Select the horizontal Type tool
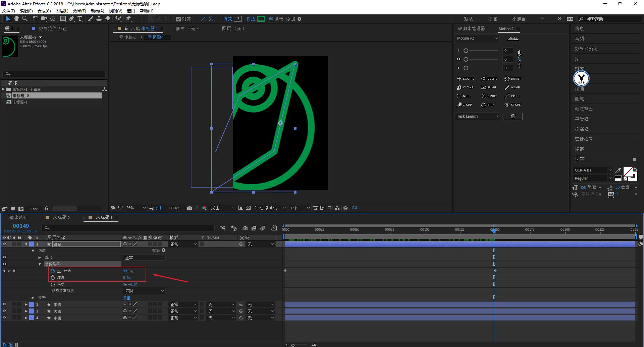Screen dimensions: 644x347 coord(80,19)
